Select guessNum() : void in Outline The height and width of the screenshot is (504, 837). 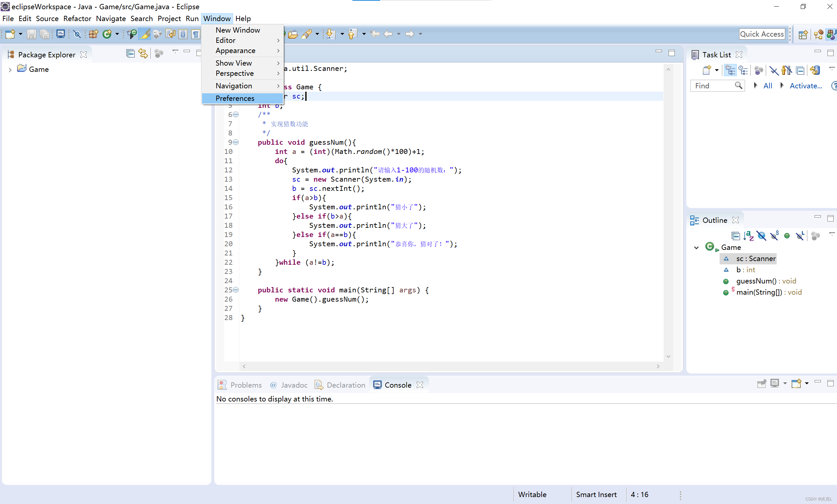(766, 281)
